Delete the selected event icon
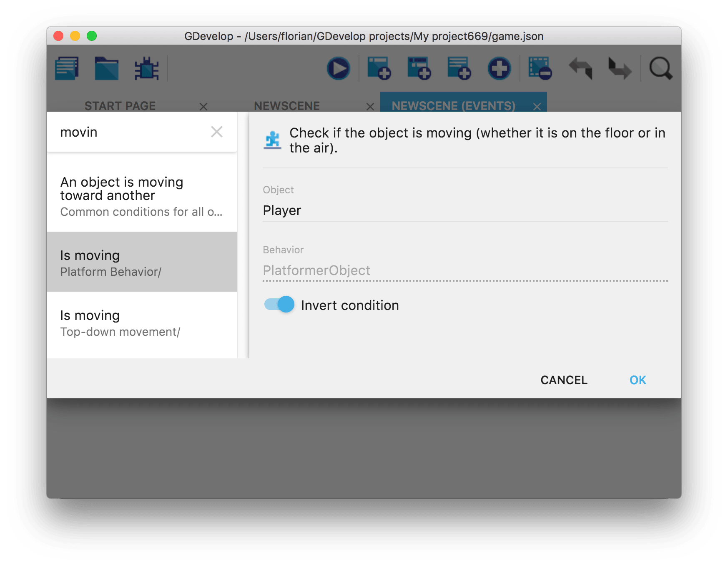Viewport: 728px width, 565px height. tap(540, 68)
